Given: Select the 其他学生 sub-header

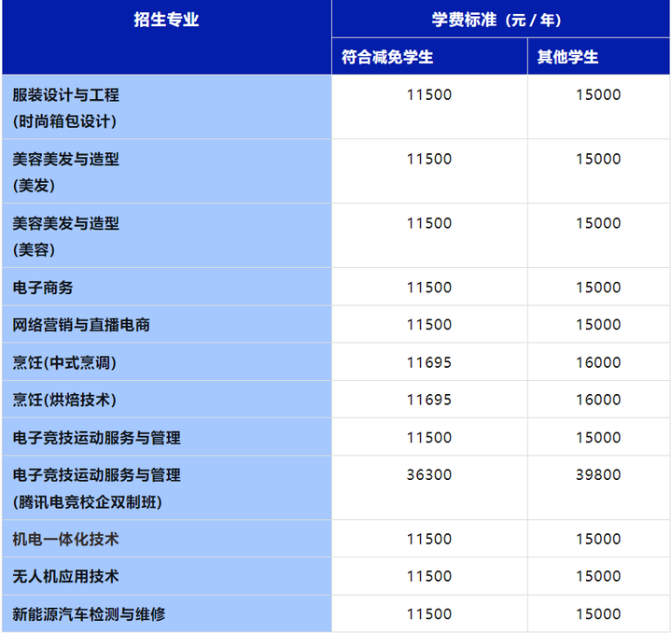Looking at the screenshot, I should [568, 57].
